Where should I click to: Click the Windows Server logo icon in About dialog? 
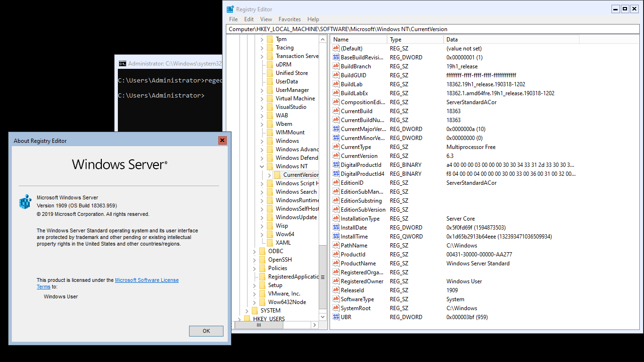[x=25, y=202]
